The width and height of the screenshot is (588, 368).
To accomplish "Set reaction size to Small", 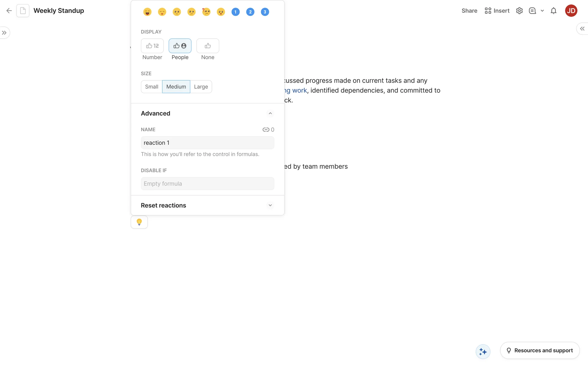I will pyautogui.click(x=152, y=87).
